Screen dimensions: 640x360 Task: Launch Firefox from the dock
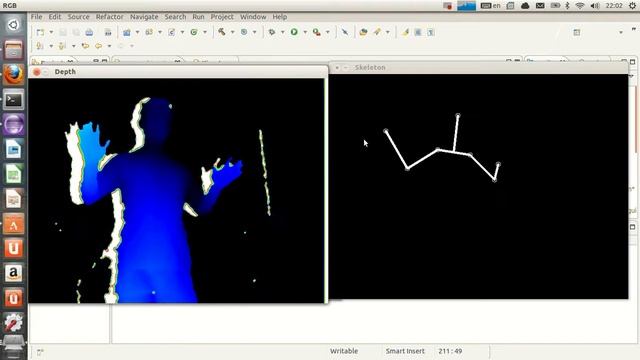13,74
